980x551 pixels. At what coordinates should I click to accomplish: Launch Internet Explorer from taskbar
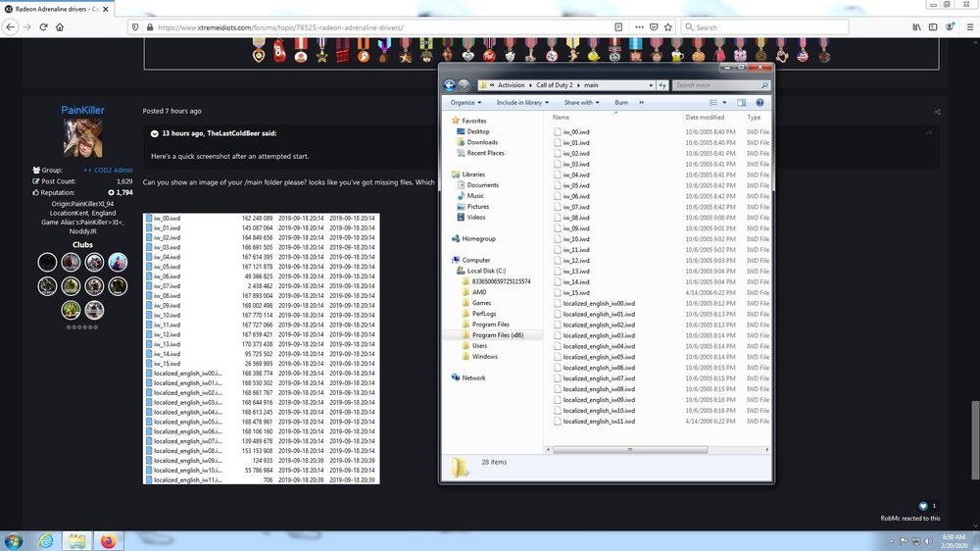coord(45,541)
